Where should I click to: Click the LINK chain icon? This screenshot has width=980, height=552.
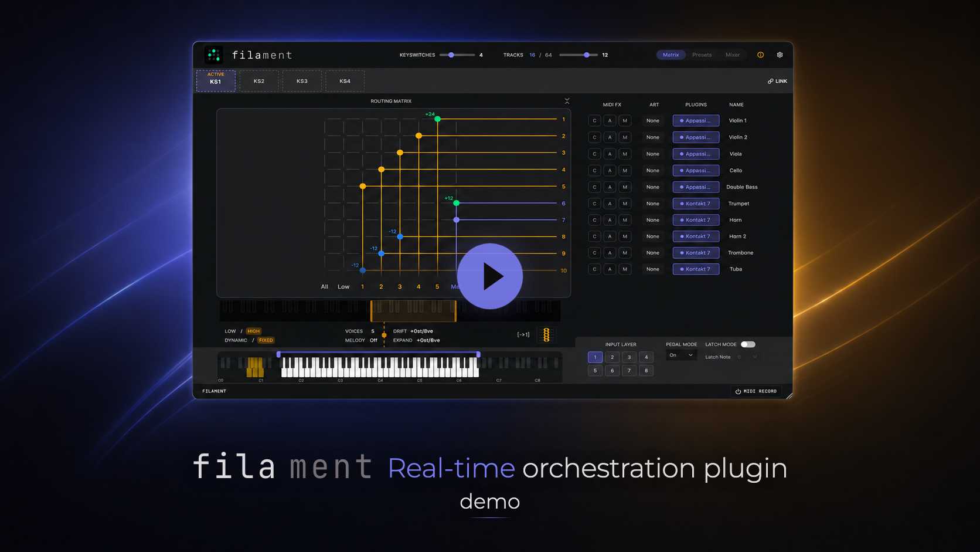(x=771, y=81)
